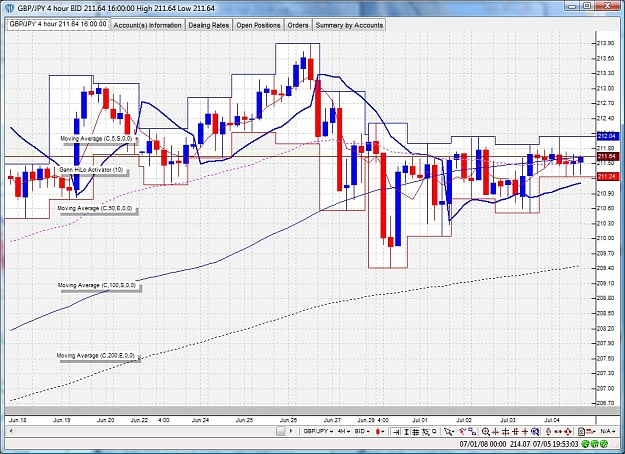Click the chart properties sheet icon

(x=582, y=431)
